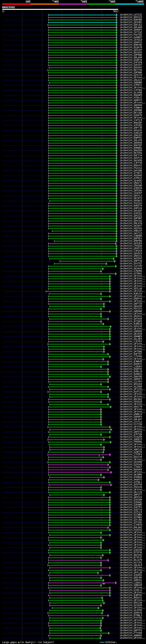Viewport: 146px width, 644px height.
Task: Select hit label UniRef100_A6N0V3
Action: coord(131,100)
